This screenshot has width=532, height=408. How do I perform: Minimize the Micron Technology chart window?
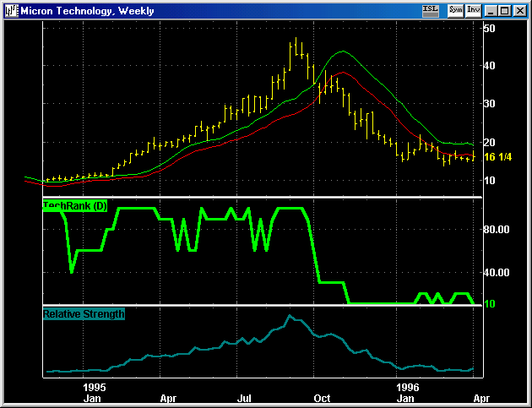coord(491,11)
